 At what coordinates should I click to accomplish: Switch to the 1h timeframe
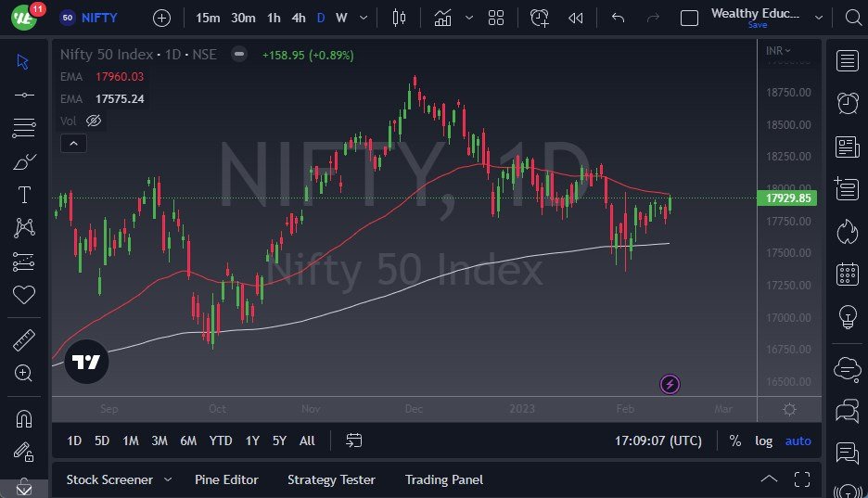(274, 19)
